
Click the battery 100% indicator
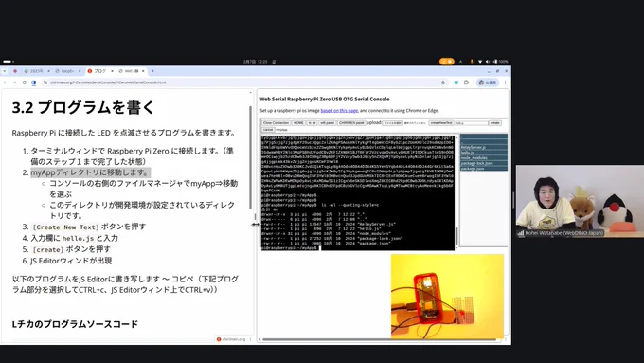[501, 62]
